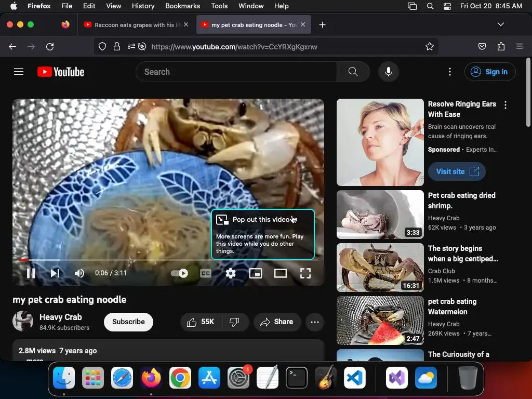Click Sign in button
Image resolution: width=532 pixels, height=399 pixels.
(x=490, y=72)
